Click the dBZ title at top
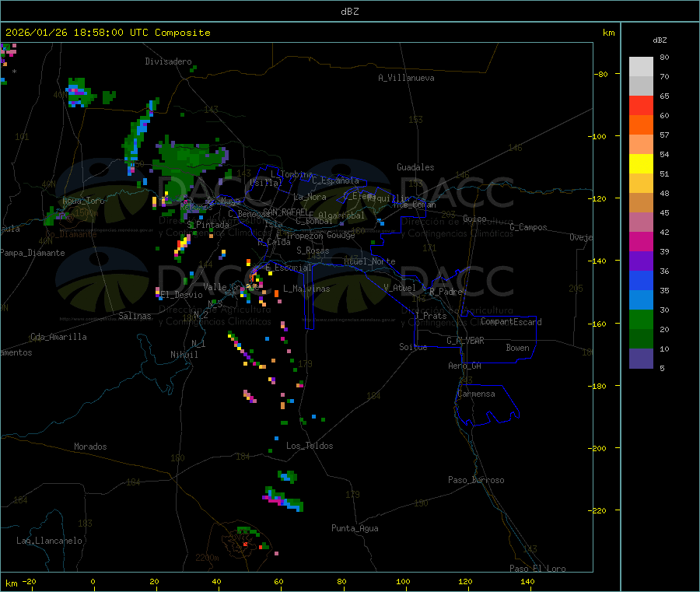 pyautogui.click(x=349, y=12)
